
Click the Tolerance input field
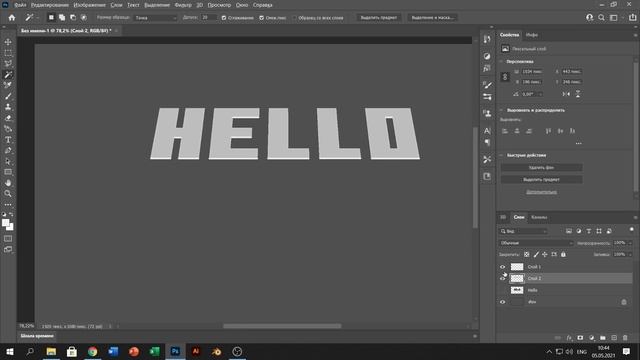[208, 18]
